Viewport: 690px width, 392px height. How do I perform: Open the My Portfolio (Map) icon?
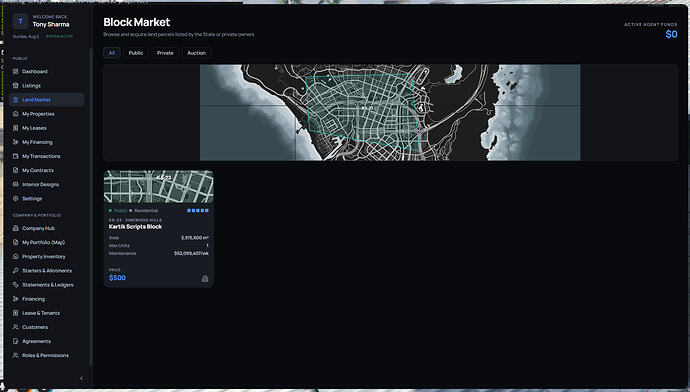tap(16, 242)
